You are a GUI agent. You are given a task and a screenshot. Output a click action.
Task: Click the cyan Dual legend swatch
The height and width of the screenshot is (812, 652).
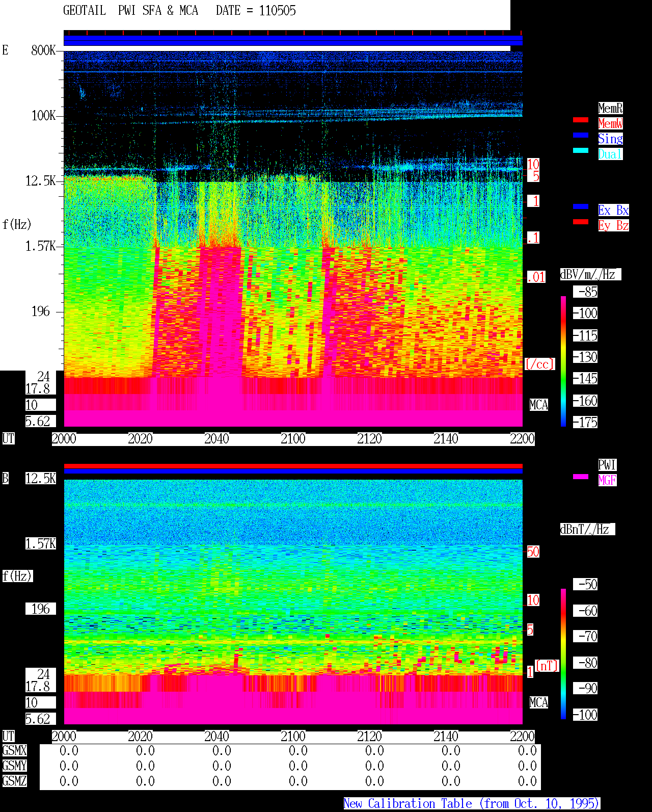coord(581,150)
